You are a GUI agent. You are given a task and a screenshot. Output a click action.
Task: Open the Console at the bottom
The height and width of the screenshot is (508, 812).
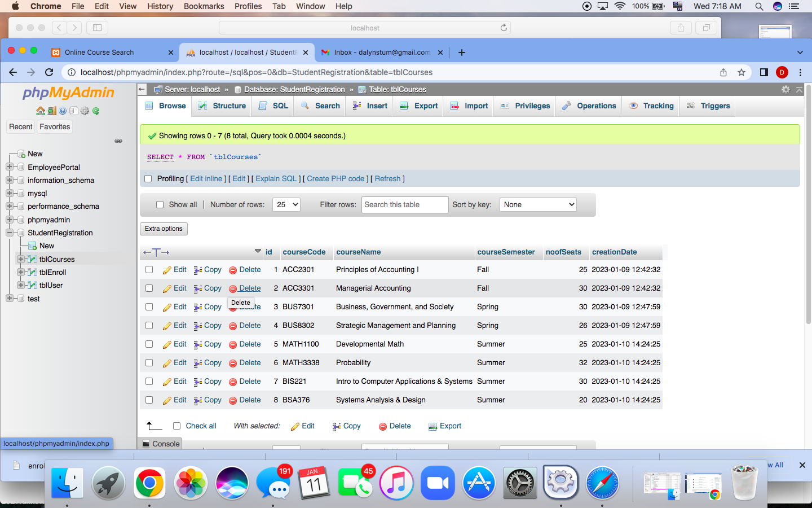[x=164, y=444]
